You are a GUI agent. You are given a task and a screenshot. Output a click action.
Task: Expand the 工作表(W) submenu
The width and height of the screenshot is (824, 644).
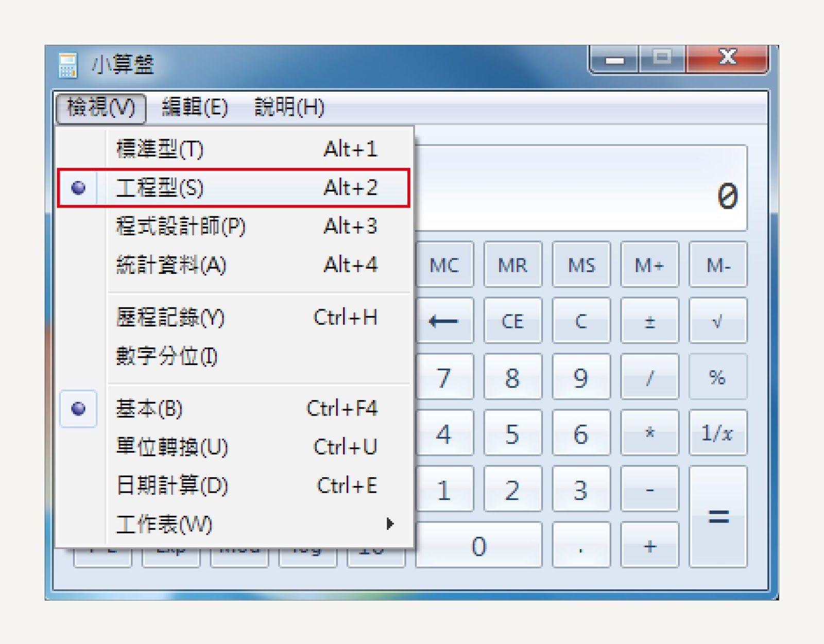(234, 524)
